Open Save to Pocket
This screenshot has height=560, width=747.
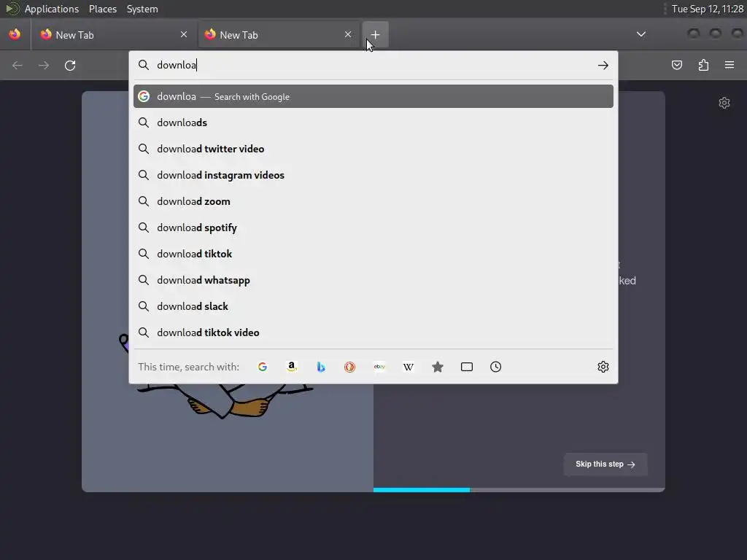677,65
